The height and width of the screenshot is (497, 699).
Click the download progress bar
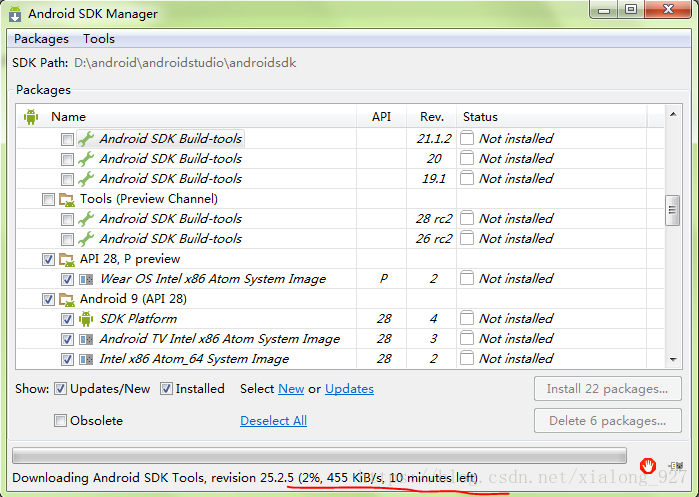(319, 456)
